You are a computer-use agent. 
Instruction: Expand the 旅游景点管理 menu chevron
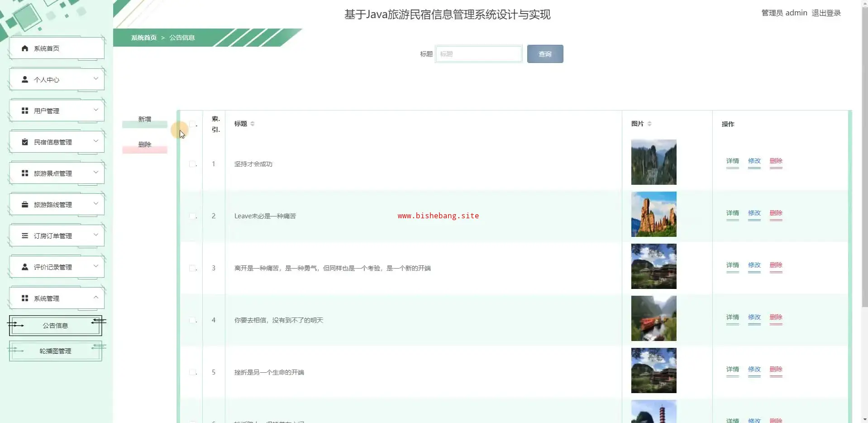pyautogui.click(x=96, y=173)
